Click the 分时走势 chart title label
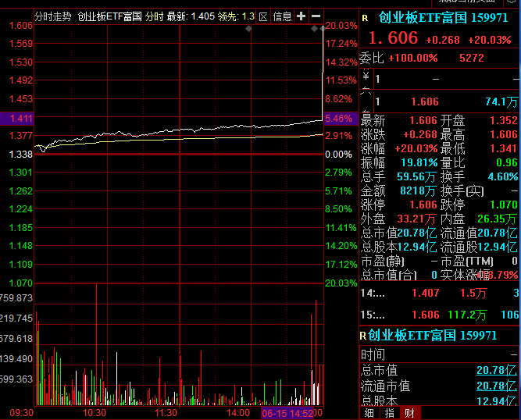This screenshot has width=521, height=420. coord(53,16)
